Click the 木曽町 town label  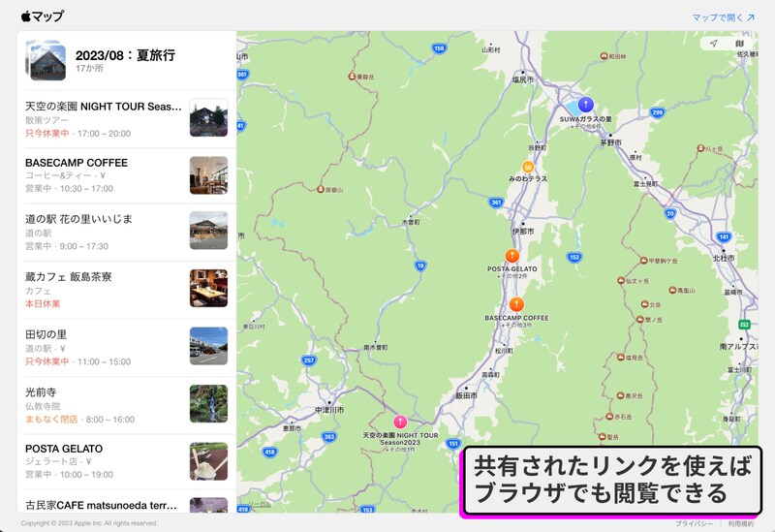point(411,222)
